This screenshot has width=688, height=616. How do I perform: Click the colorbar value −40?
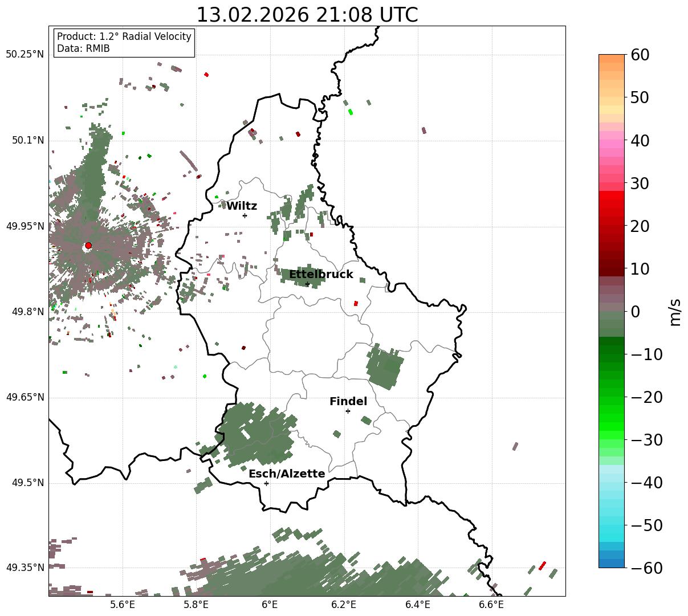(x=646, y=483)
